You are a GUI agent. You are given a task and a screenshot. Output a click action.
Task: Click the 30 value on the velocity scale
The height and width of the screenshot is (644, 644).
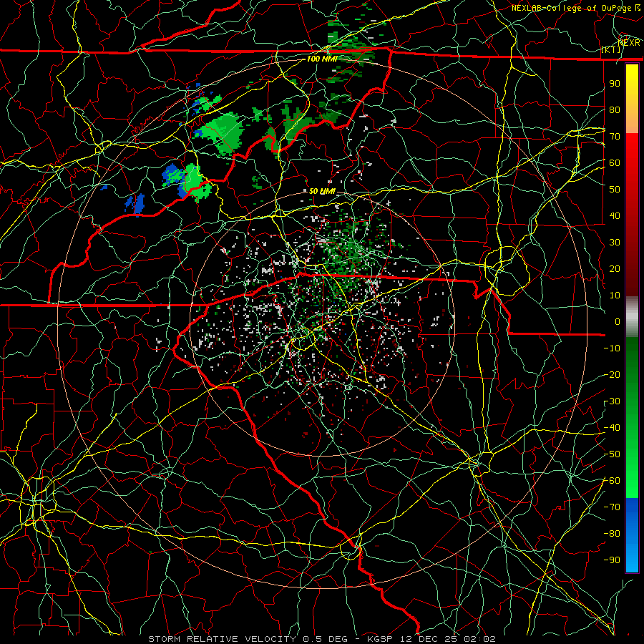point(615,243)
